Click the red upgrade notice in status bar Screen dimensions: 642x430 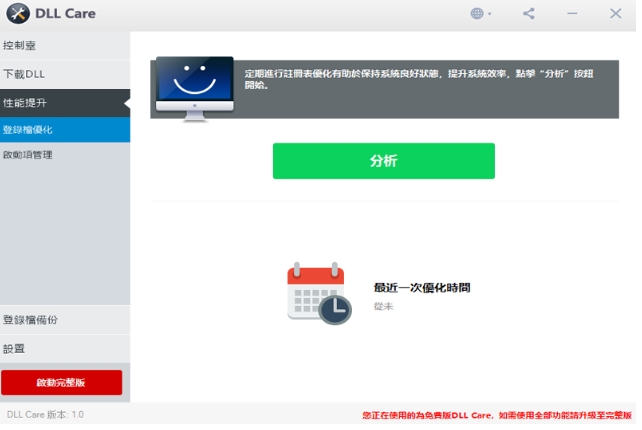[x=497, y=415]
